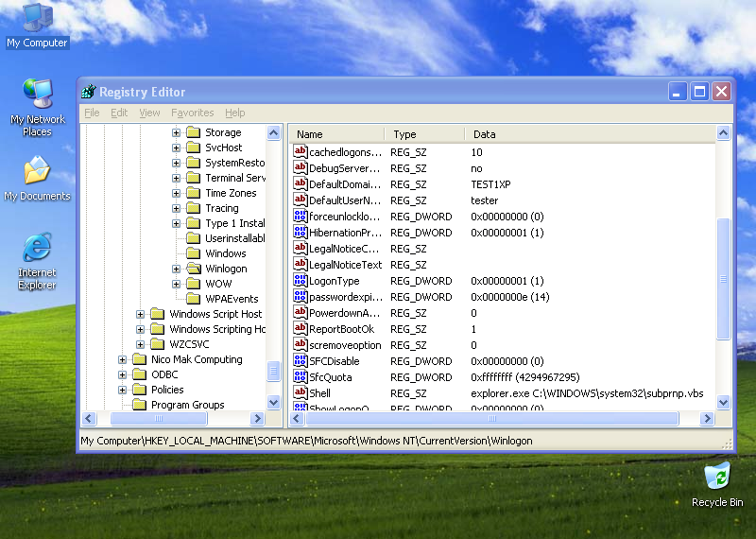
Task: Click the values pane horizontal scrollbar thumb
Action: (491, 418)
